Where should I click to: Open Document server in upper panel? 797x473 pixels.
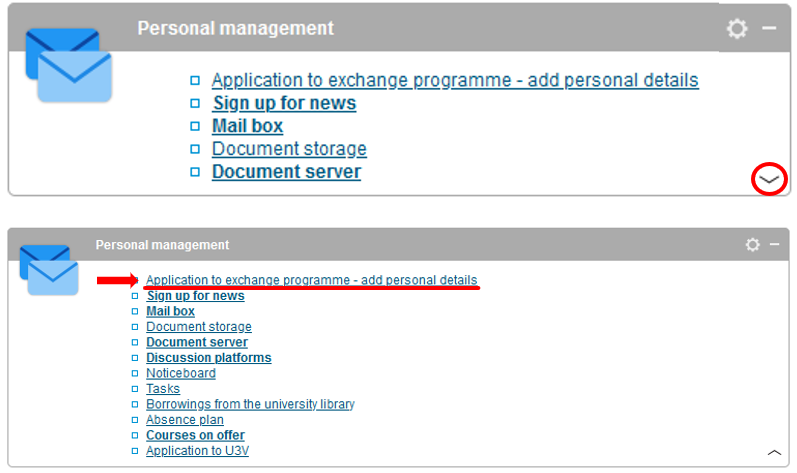[x=286, y=172]
